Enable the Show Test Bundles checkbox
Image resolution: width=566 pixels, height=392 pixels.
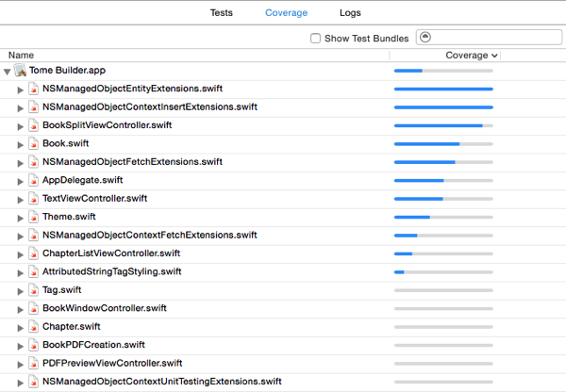point(315,39)
